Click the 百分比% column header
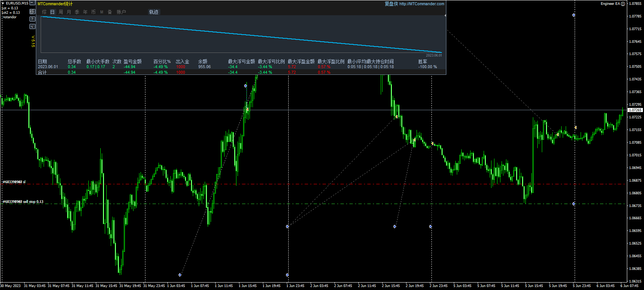Viewport: 644px width, 290px height. click(x=162, y=61)
